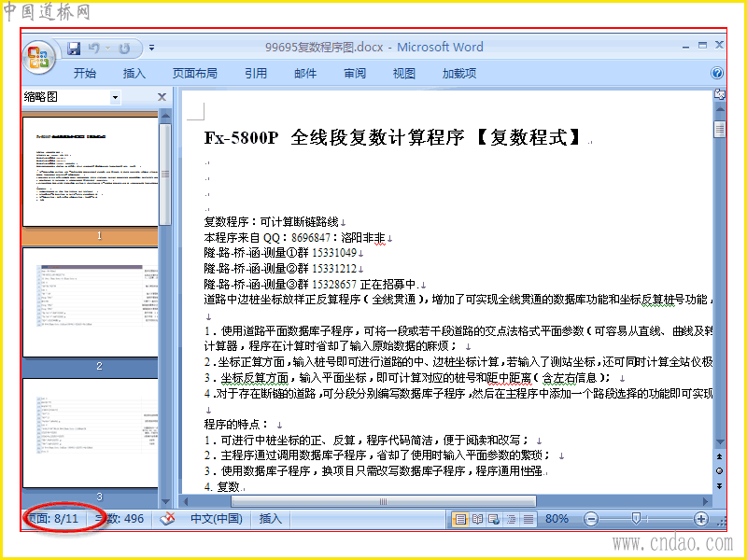Image resolution: width=747 pixels, height=560 pixels.
Task: Select page 2 thumbnail
Action: point(90,301)
